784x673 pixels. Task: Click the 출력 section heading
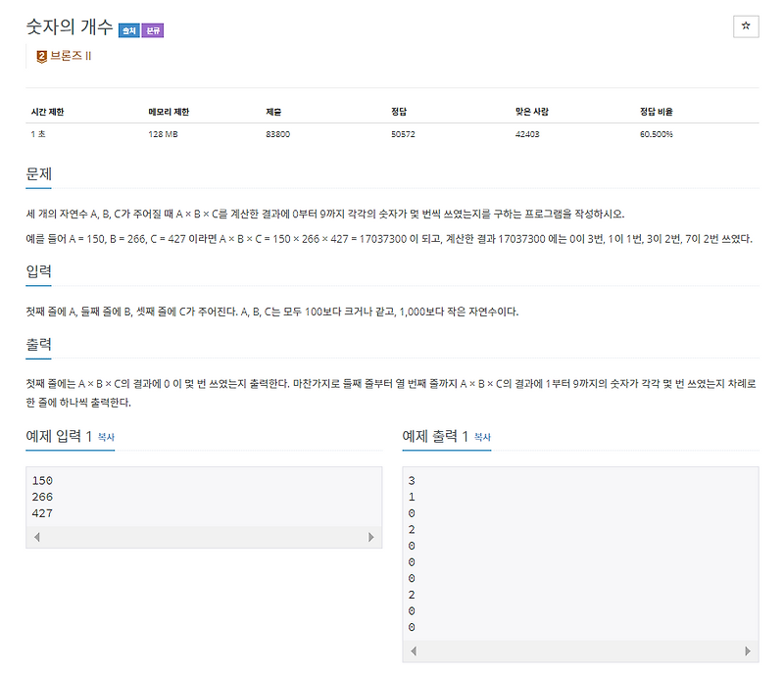(38, 344)
